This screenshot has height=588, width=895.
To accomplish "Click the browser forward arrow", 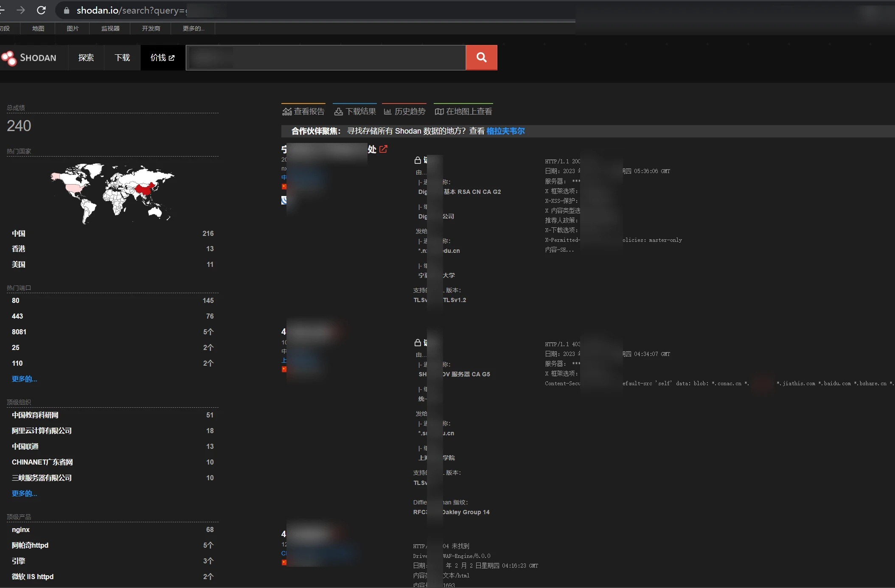I will click(x=21, y=10).
